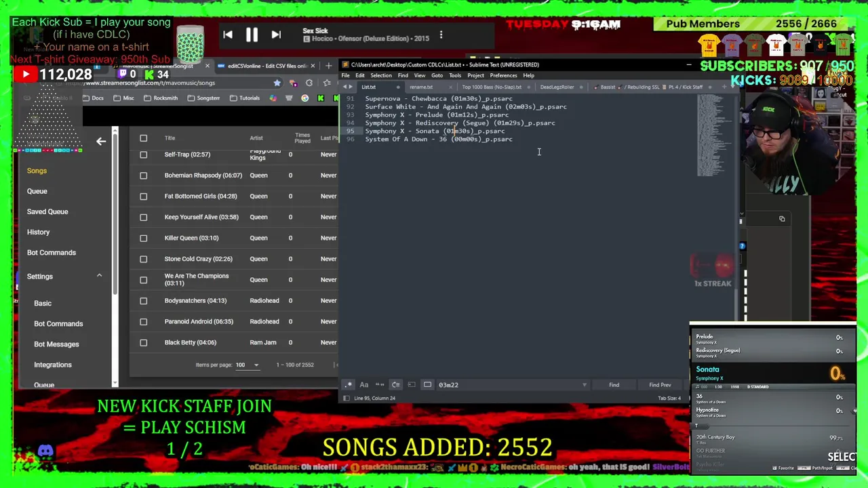Click the Find button in Sublime Text

coord(614,385)
